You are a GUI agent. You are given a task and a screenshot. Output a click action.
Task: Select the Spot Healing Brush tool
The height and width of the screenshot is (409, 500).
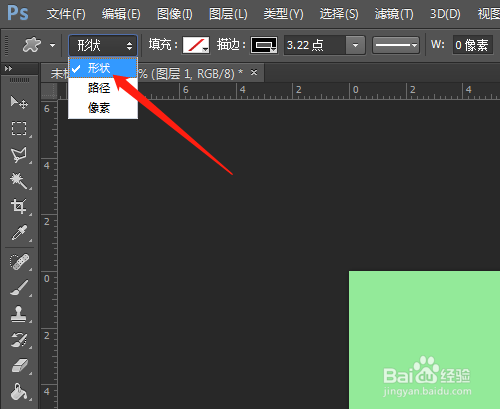tap(19, 262)
